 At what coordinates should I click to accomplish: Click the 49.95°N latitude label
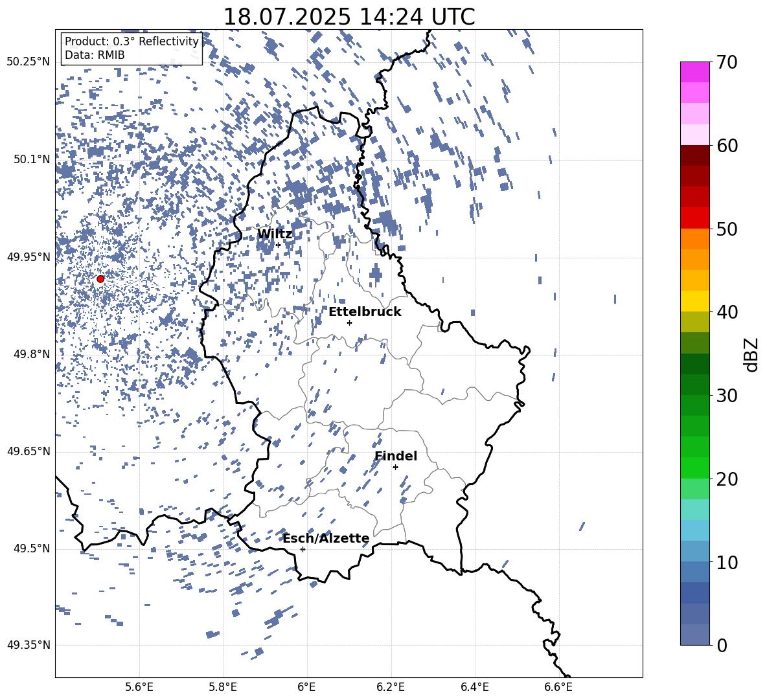click(x=29, y=256)
